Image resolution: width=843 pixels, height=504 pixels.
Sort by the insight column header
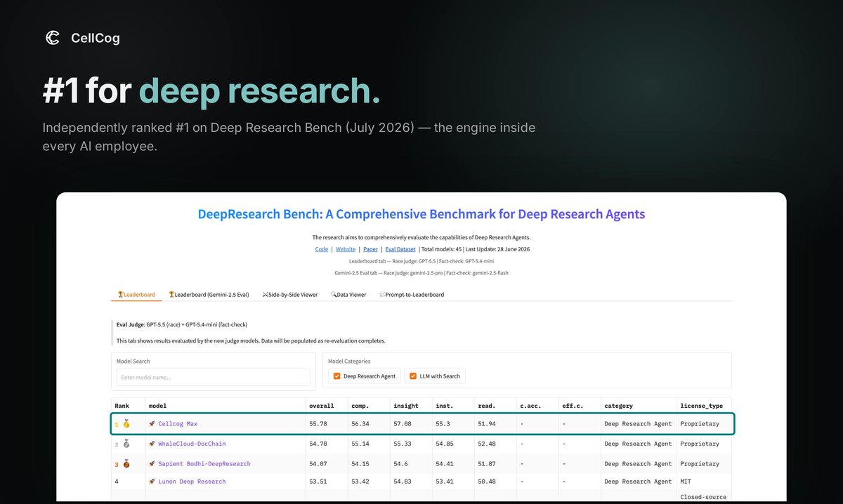click(406, 406)
